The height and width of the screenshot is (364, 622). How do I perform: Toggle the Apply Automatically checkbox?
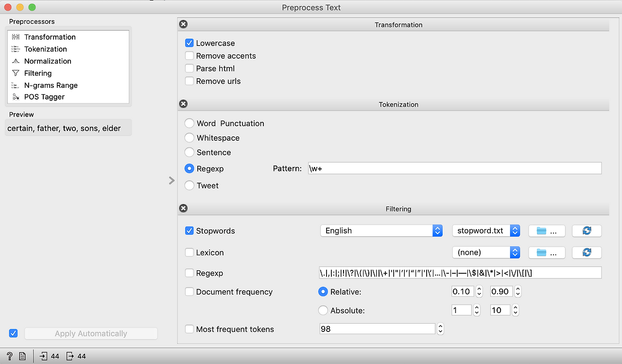coord(13,333)
